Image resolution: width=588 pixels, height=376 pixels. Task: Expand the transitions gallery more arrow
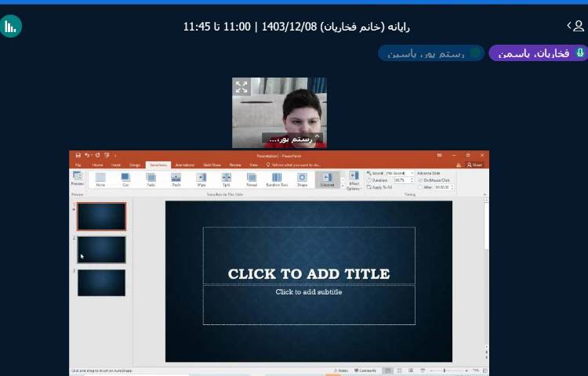point(342,186)
